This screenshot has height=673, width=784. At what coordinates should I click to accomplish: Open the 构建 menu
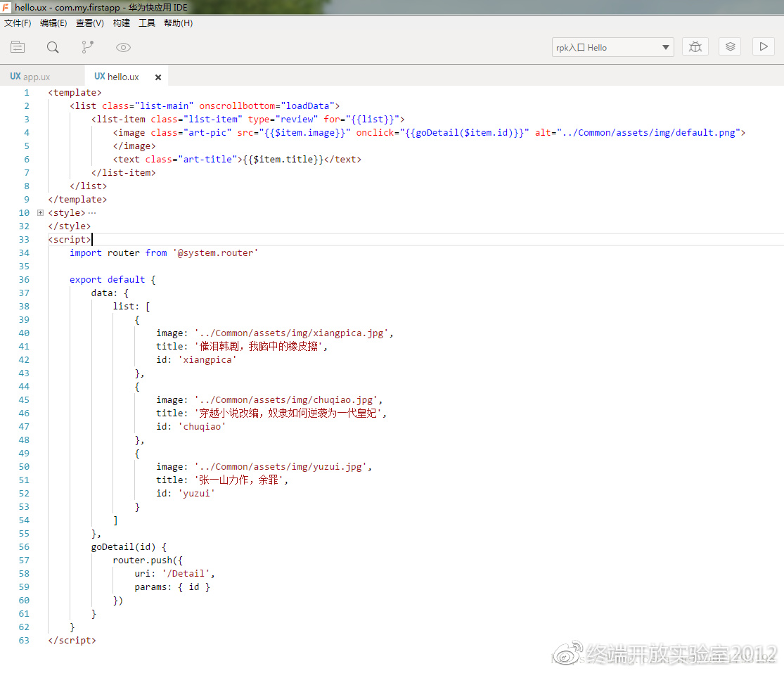[122, 23]
